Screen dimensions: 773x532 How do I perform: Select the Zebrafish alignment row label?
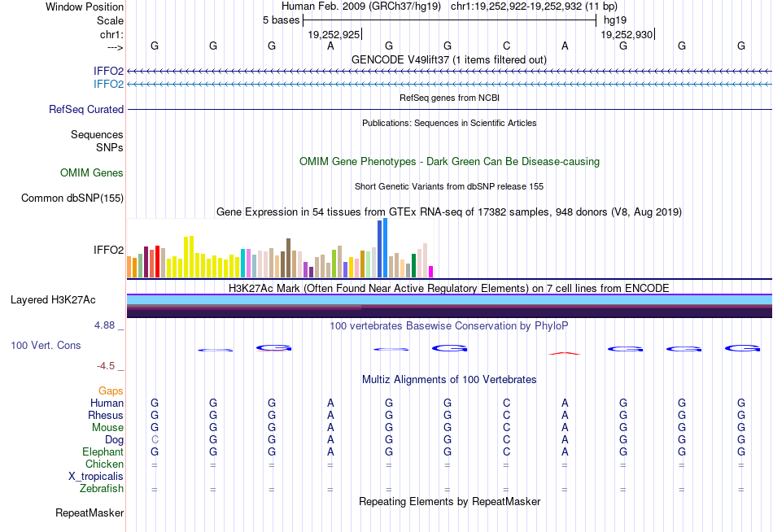point(102,489)
